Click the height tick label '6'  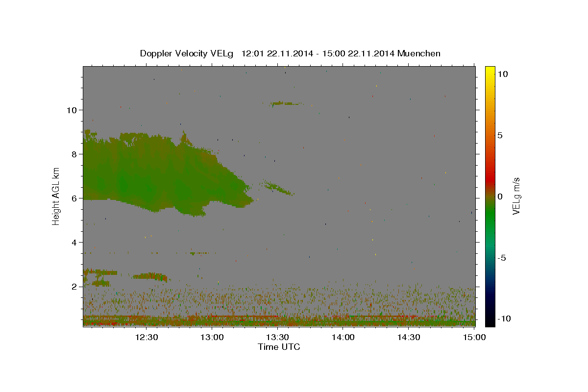(73, 198)
